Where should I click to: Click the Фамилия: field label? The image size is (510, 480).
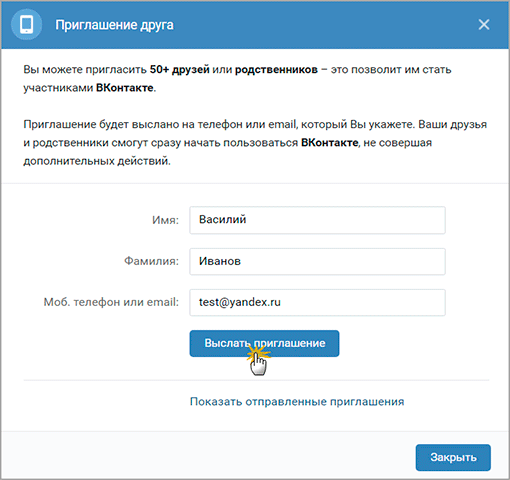[x=151, y=261]
